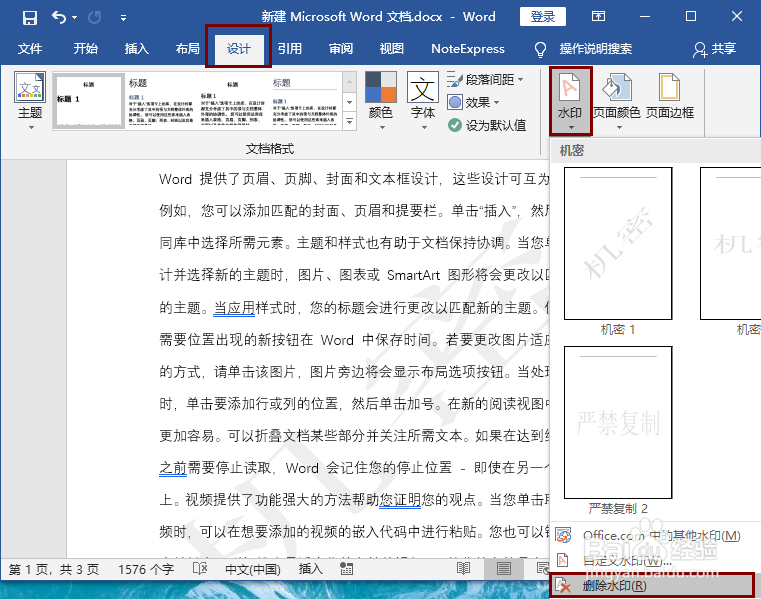Click the underlined text 当应用 in document
This screenshot has height=599, width=761.
coord(234,308)
